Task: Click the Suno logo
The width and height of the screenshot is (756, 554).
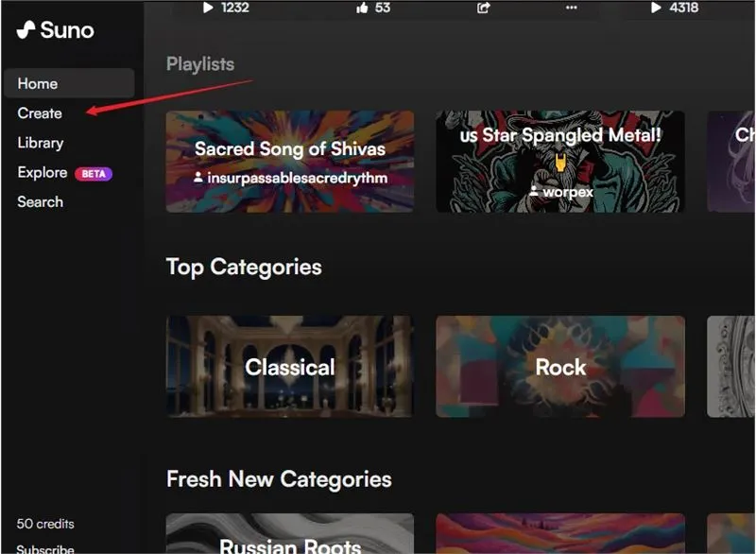Action: pos(55,29)
